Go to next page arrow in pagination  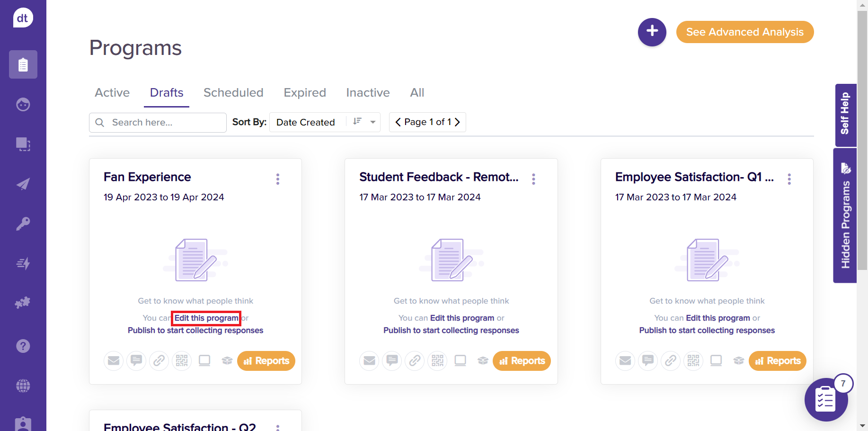click(x=457, y=122)
